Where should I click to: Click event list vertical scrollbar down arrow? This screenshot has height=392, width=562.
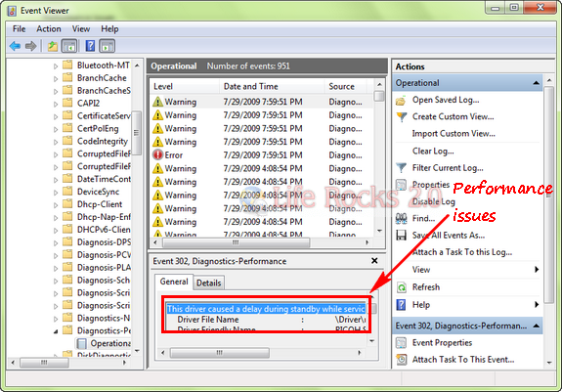[379, 231]
